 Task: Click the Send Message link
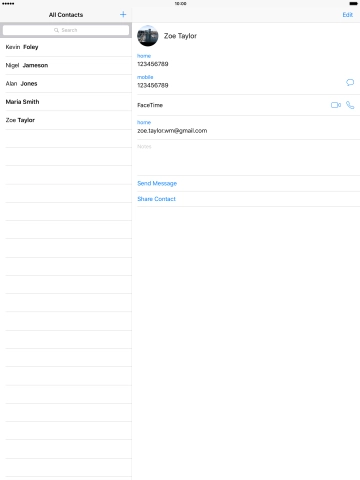(157, 183)
